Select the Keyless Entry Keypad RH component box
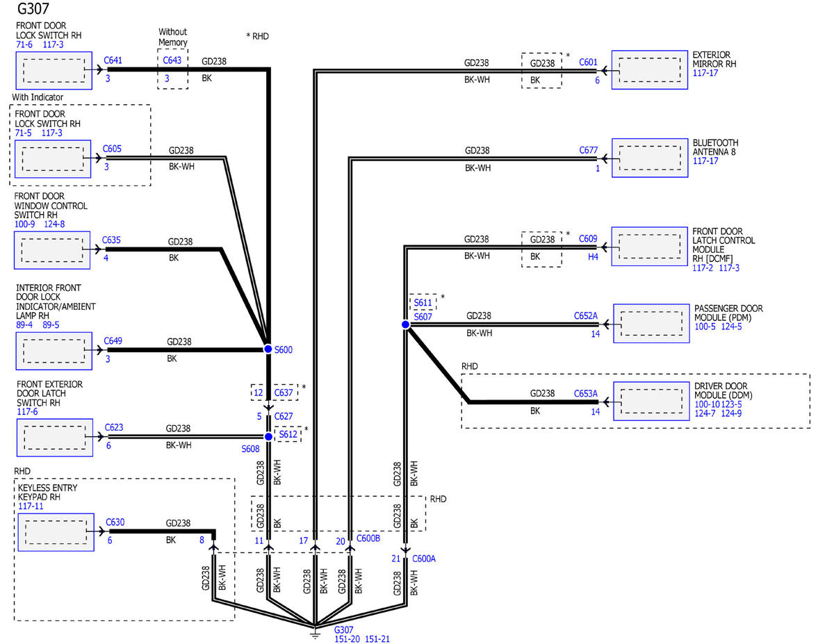The height and width of the screenshot is (644, 834). (x=55, y=532)
